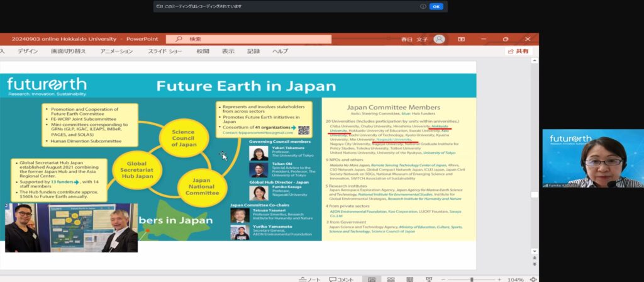Open the 104% zoom level dialog
This screenshot has height=282, width=644.
pyautogui.click(x=516, y=279)
